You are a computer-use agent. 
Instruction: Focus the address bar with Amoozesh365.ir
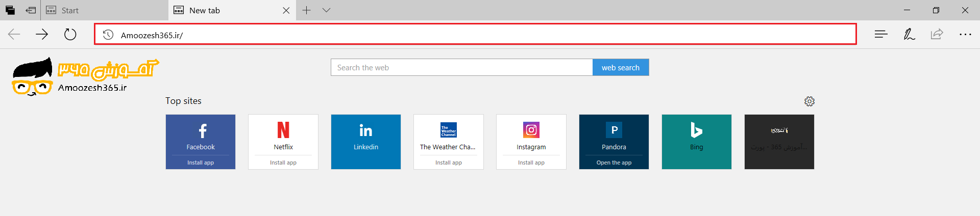click(475, 35)
